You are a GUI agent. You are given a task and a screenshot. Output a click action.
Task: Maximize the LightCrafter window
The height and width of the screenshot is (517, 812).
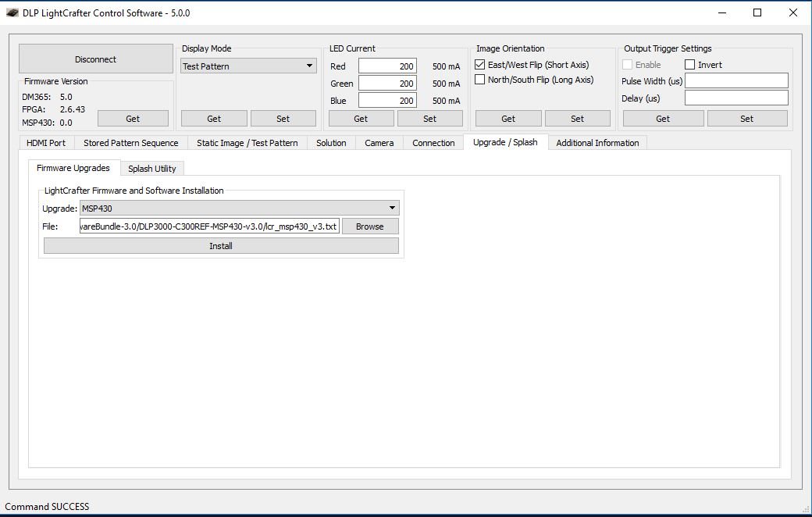coord(757,13)
